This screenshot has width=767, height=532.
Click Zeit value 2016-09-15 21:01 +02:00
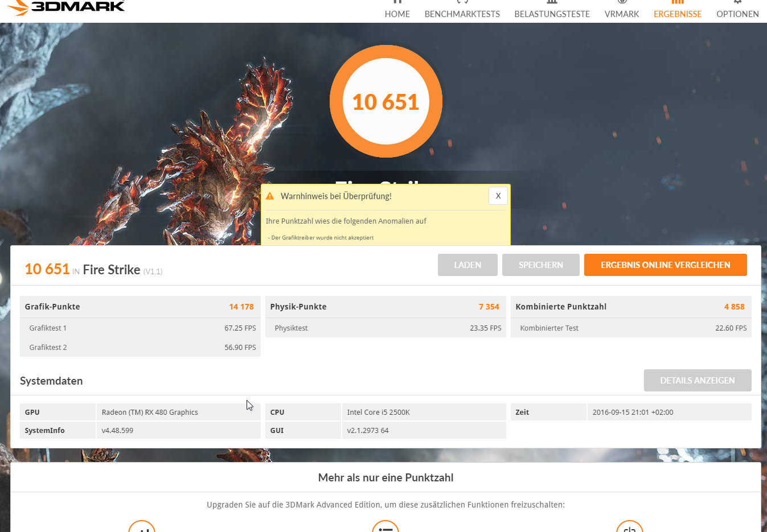point(633,413)
